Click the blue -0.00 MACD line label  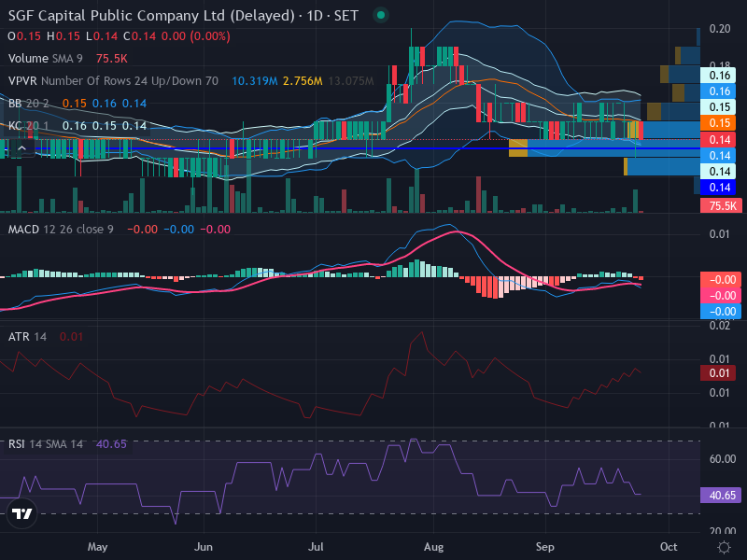click(721, 312)
